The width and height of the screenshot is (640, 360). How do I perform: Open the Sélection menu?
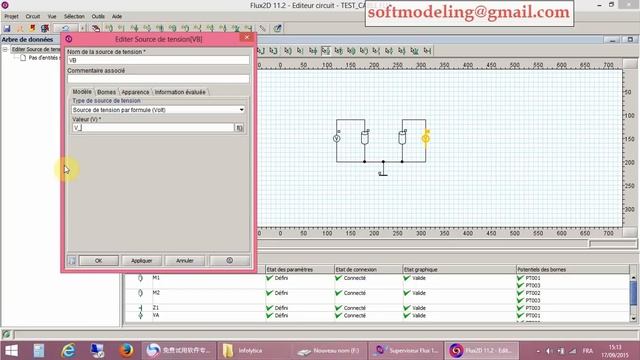pos(74,16)
